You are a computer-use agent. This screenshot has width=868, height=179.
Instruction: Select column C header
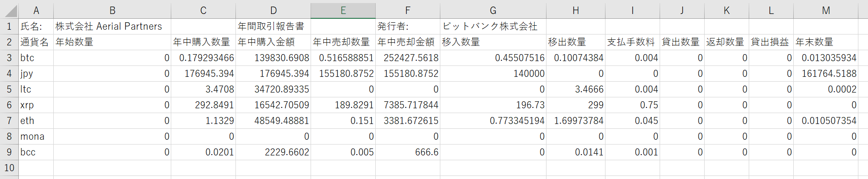click(203, 10)
